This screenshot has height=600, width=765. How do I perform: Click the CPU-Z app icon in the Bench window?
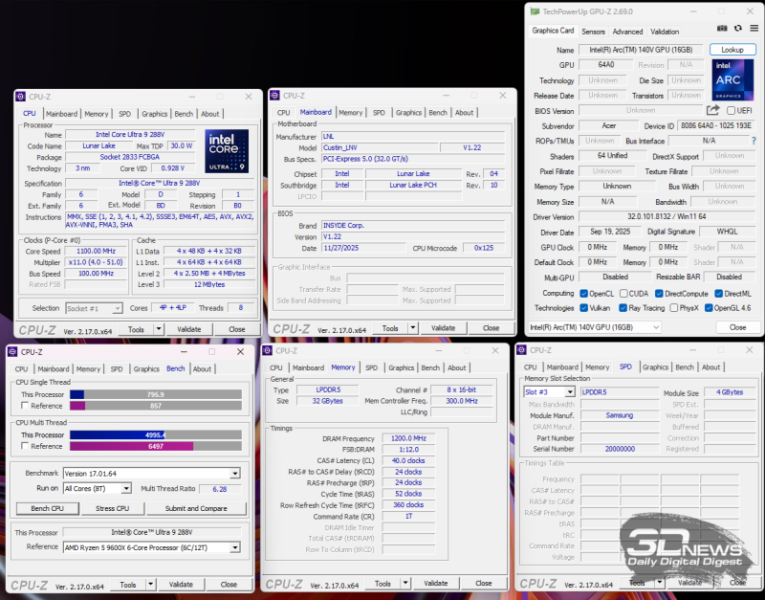(13, 352)
